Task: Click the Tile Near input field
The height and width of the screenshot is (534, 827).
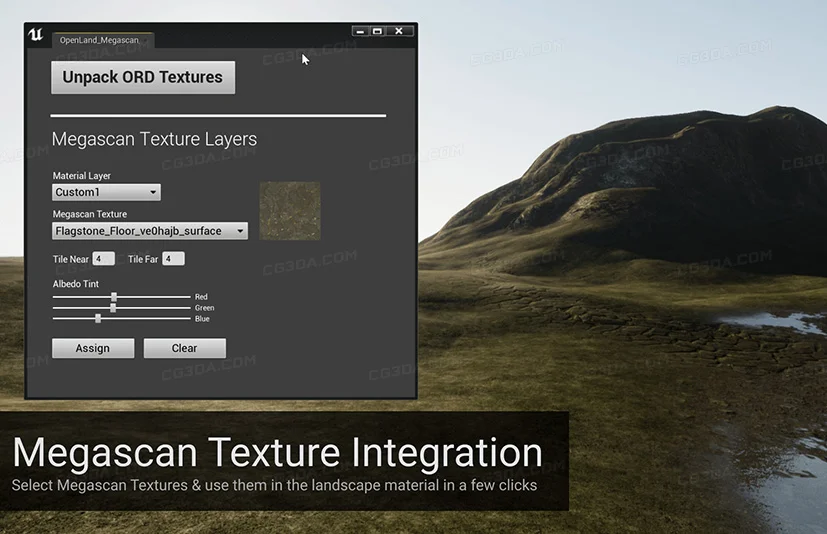Action: (x=103, y=259)
